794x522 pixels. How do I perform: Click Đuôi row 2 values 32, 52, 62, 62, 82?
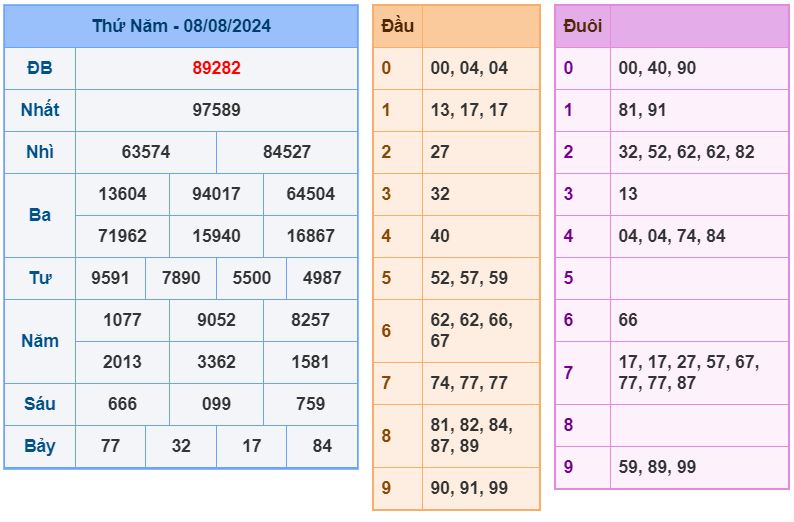point(686,152)
